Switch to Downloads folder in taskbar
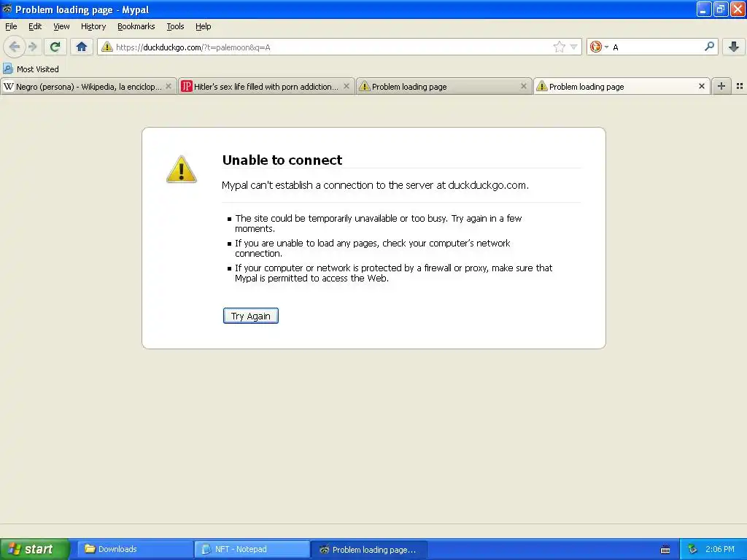747x560 pixels. (135, 549)
